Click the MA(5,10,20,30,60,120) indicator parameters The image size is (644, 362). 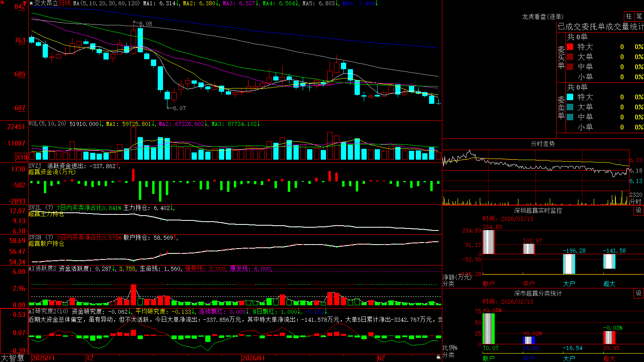point(106,3)
